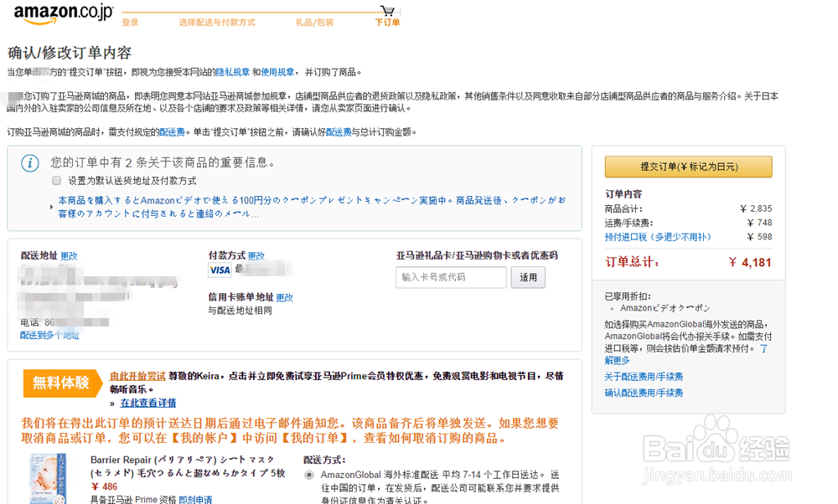Viewport: 838px width, 504px height.
Task: Click the orange 無料体験 banner badge
Action: (x=62, y=383)
